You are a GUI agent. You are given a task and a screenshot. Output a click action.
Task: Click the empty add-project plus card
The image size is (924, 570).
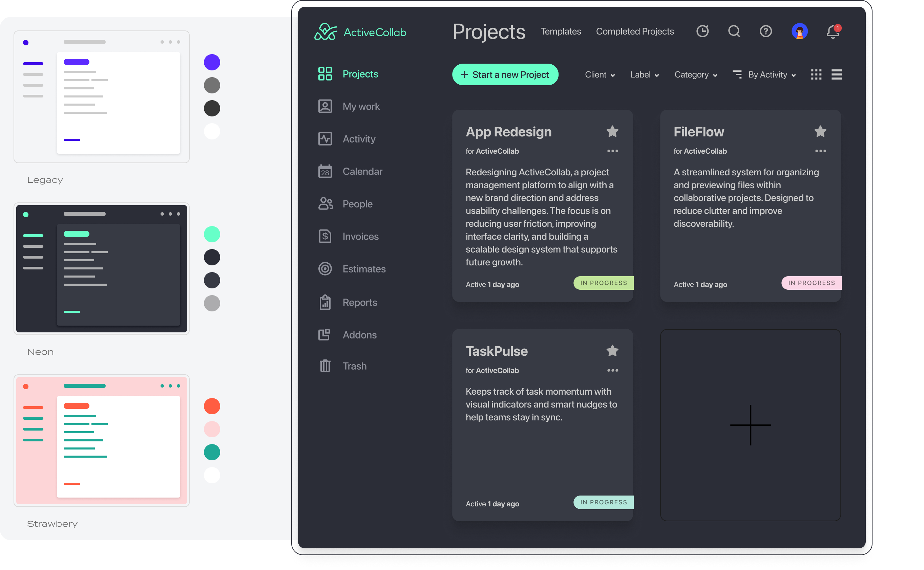tap(750, 425)
